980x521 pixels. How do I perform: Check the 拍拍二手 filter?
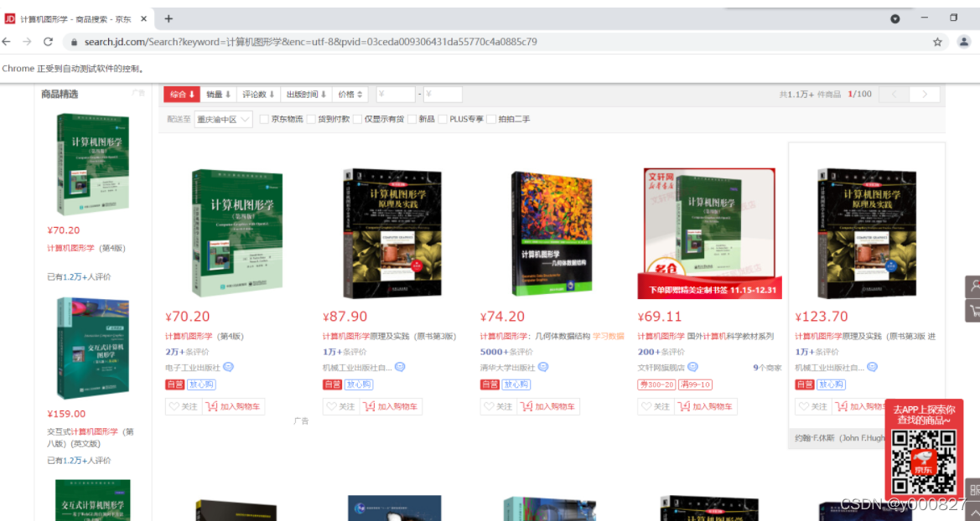[x=491, y=119]
